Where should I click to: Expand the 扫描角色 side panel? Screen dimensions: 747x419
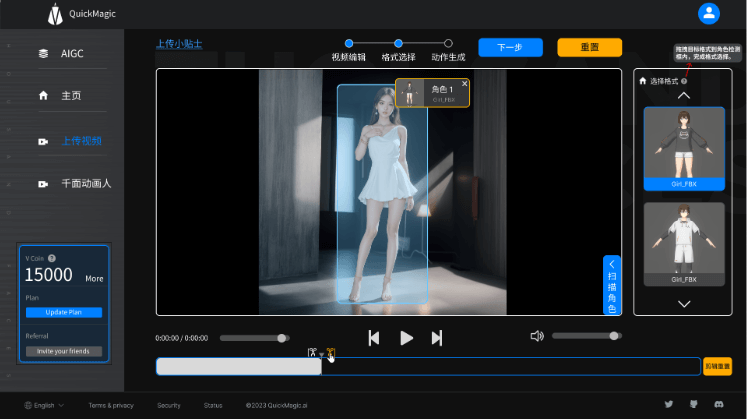click(x=612, y=285)
